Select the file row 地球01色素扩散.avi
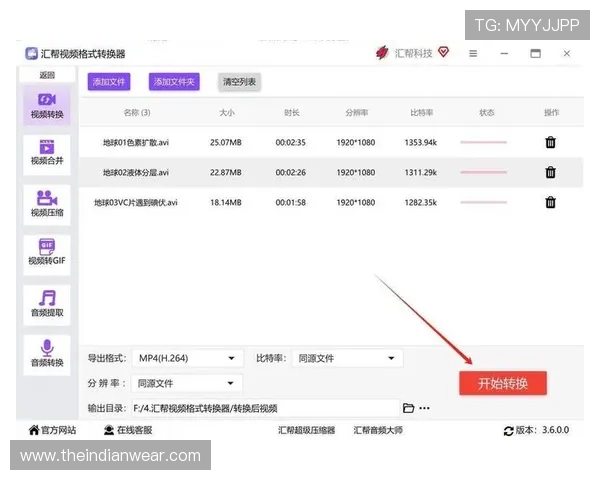The height and width of the screenshot is (480, 600). [x=331, y=142]
